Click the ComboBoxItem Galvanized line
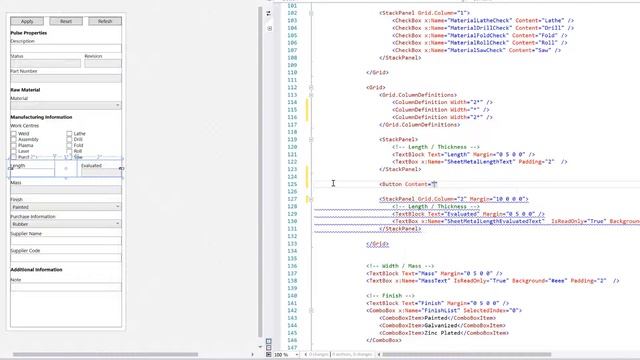Viewport: 640px width, 360px height. tap(442, 326)
